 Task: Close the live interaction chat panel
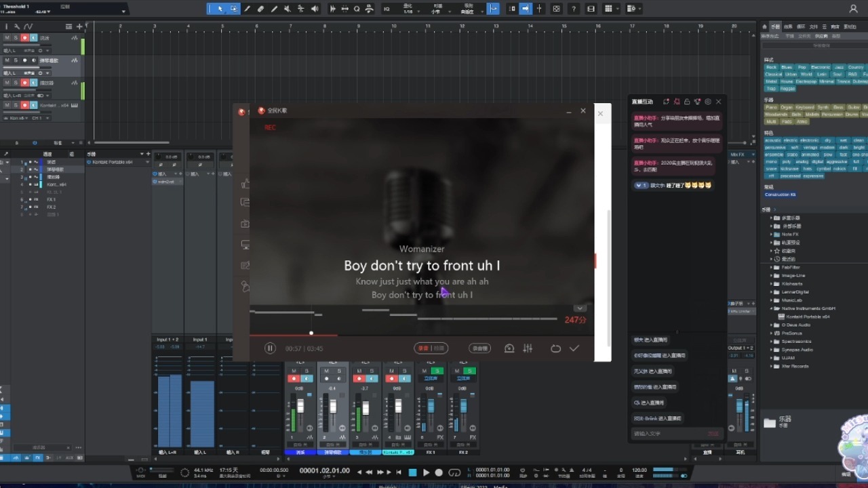point(719,102)
